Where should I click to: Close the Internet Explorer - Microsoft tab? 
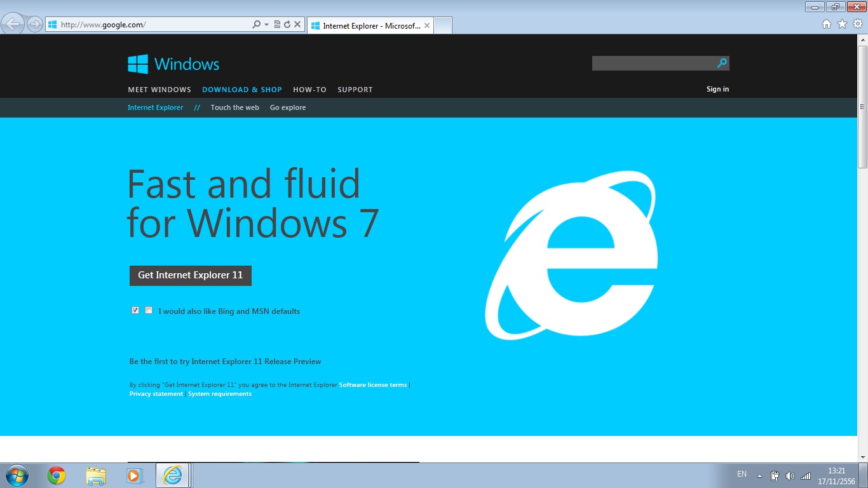click(427, 26)
